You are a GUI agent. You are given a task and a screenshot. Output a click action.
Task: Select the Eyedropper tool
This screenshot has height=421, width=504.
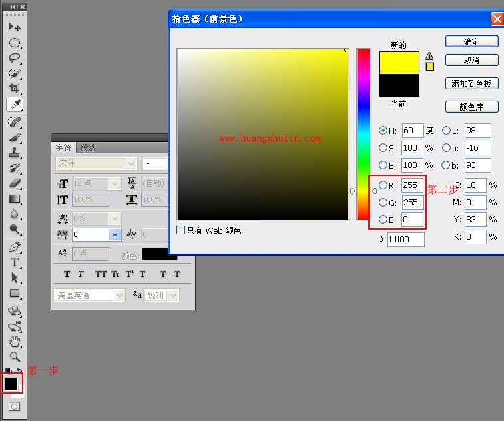click(x=14, y=105)
